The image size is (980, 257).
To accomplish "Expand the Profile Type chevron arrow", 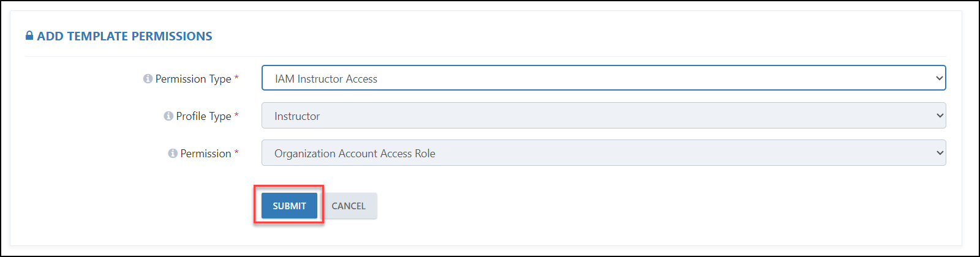I will [x=940, y=116].
